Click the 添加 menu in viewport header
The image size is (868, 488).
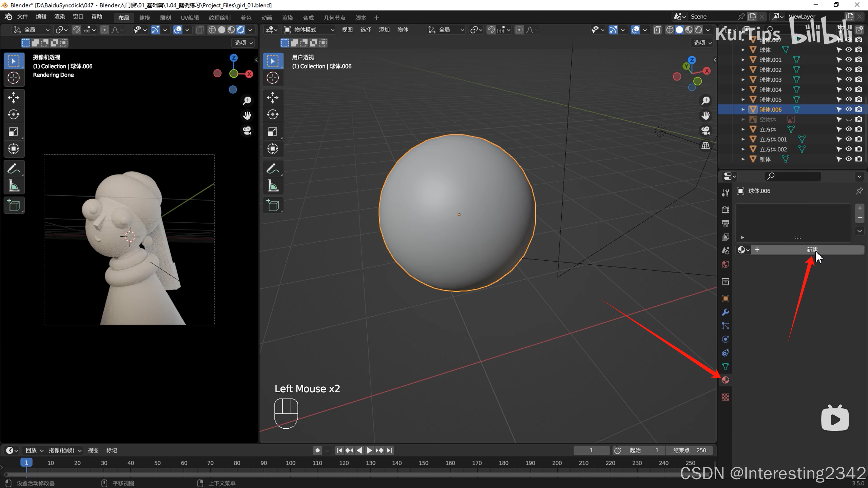point(384,30)
